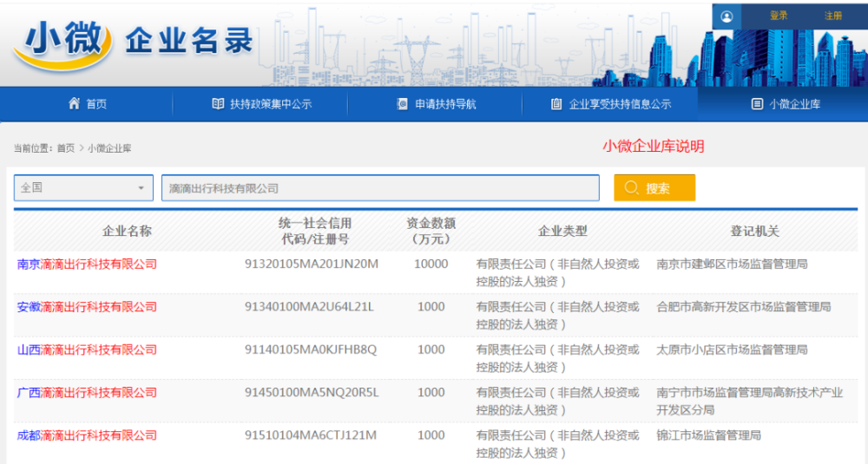
Task: Open 安徽滴滴出行科技有限公司 entry
Action: tap(87, 307)
